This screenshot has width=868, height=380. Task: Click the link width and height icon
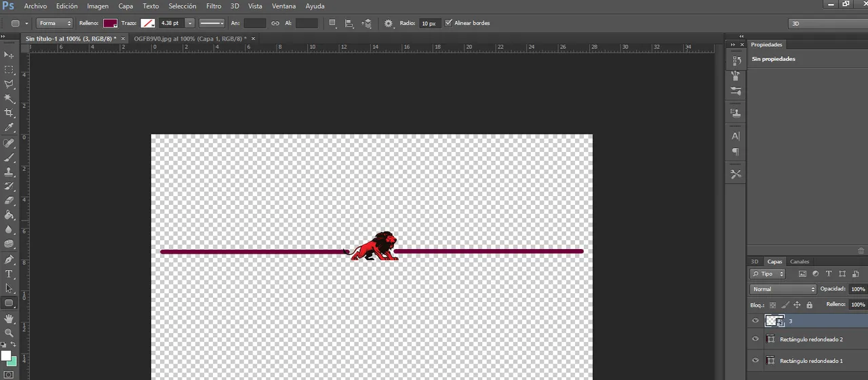(275, 23)
